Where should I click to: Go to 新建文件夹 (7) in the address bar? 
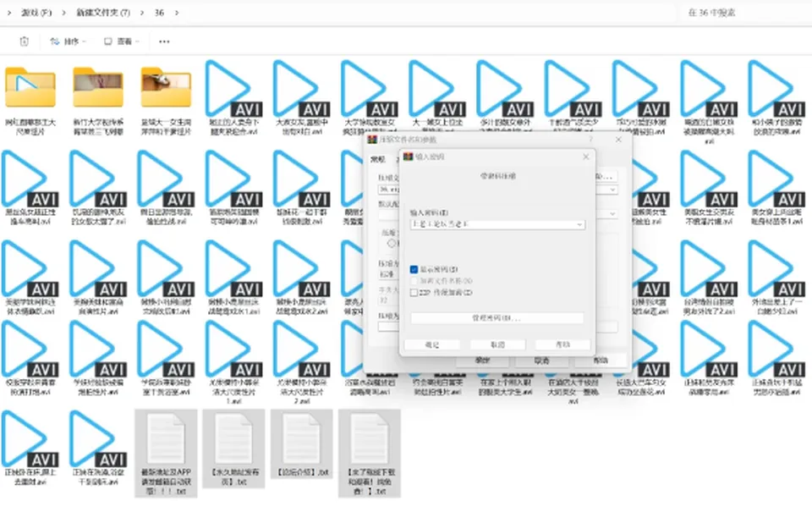coord(103,13)
